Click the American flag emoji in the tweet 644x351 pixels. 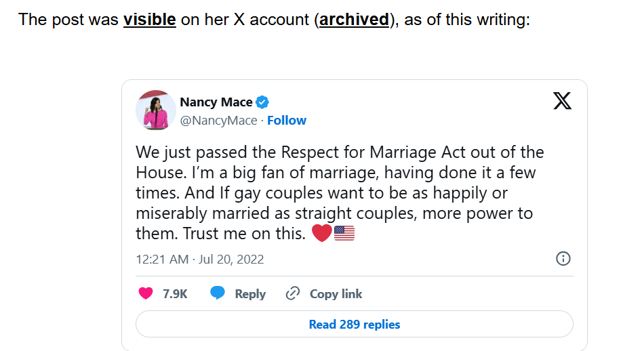[344, 234]
